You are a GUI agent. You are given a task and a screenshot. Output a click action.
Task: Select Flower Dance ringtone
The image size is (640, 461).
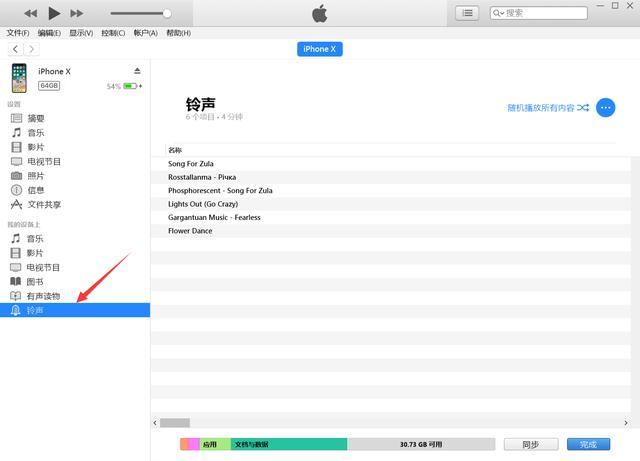pyautogui.click(x=391, y=231)
